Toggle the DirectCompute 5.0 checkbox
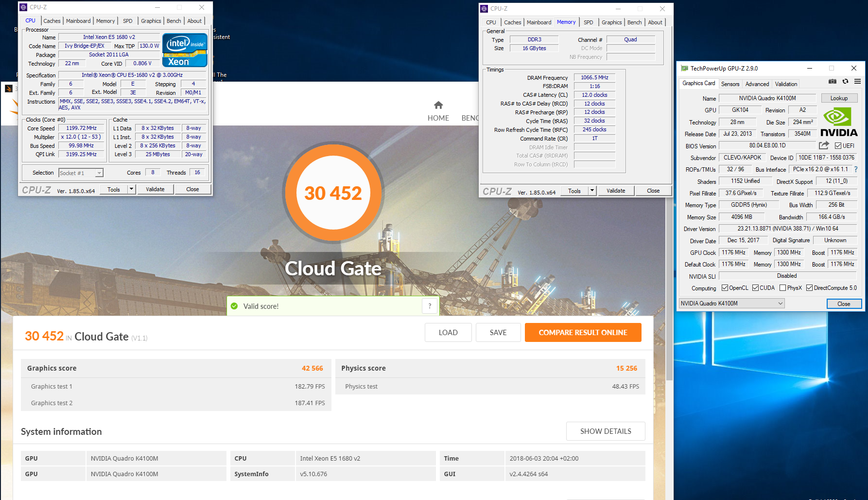Screen dimensions: 868x500 point(809,288)
